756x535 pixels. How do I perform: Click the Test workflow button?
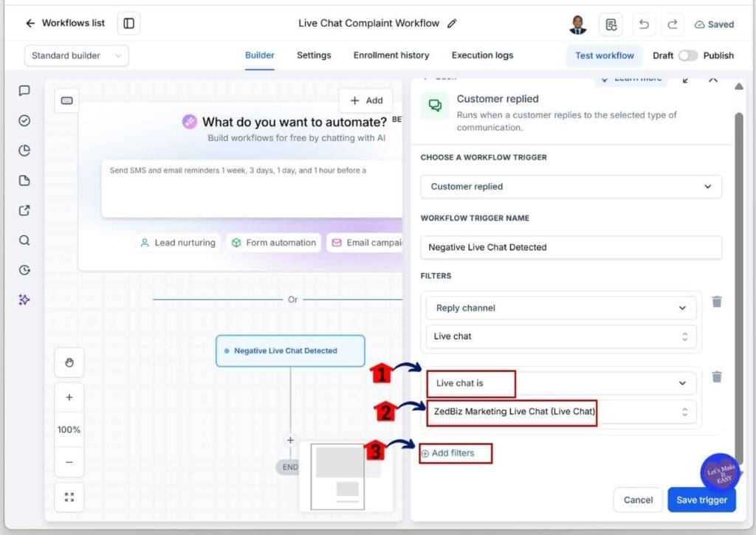tap(604, 55)
